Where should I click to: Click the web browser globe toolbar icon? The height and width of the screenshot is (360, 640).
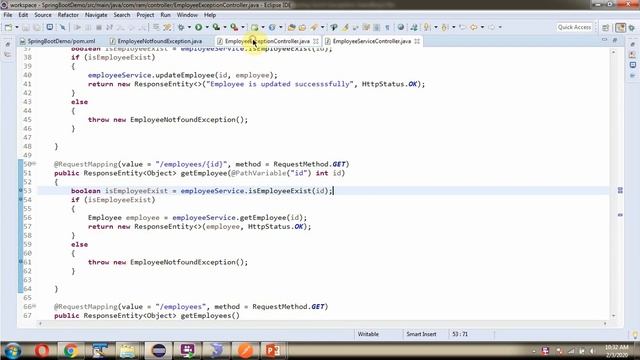401,27
